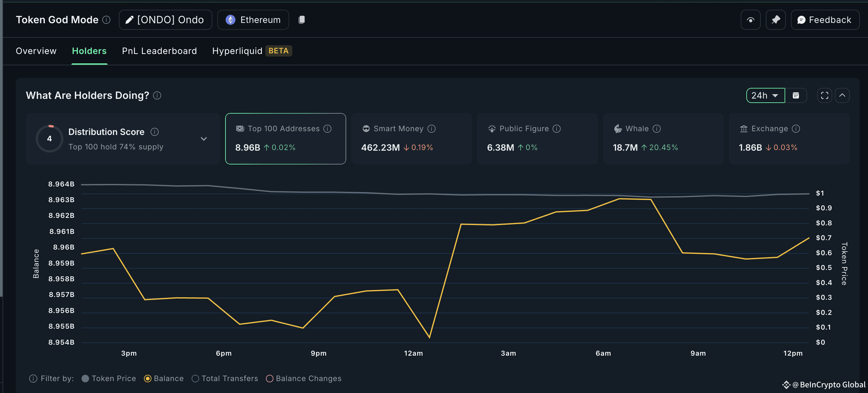Click the Distribution Score info icon

tap(155, 132)
